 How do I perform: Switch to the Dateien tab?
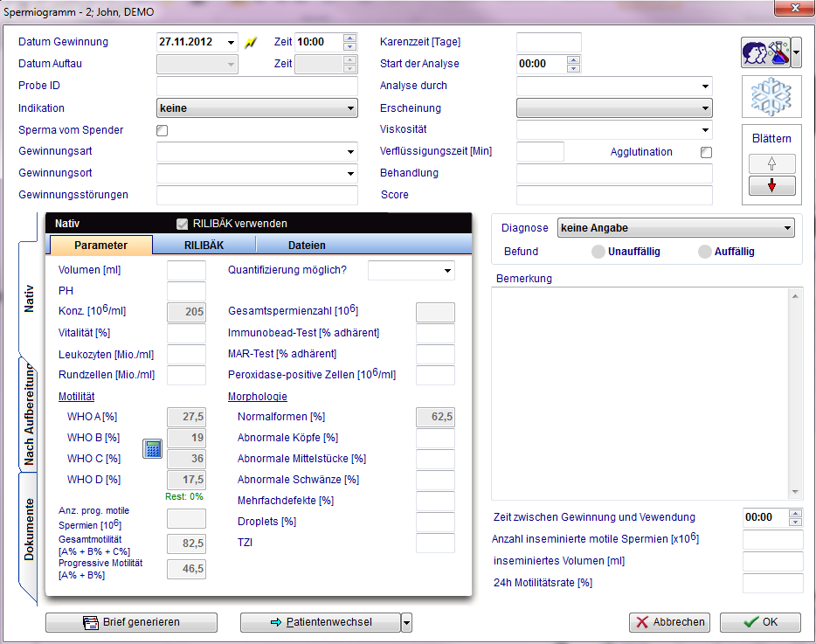307,246
